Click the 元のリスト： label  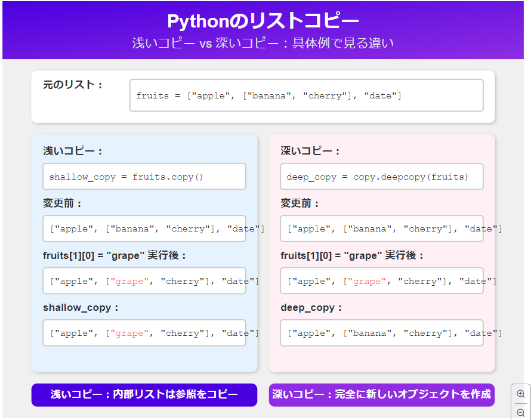click(x=73, y=85)
